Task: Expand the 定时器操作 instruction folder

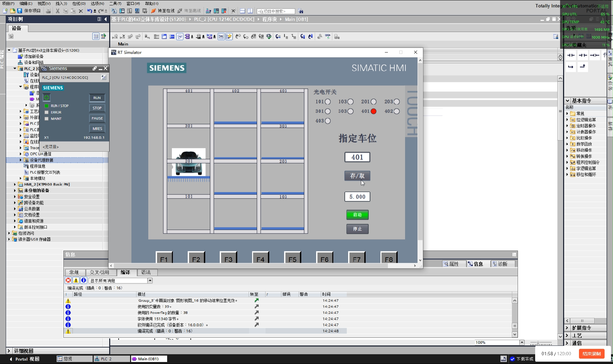Action: click(568, 126)
